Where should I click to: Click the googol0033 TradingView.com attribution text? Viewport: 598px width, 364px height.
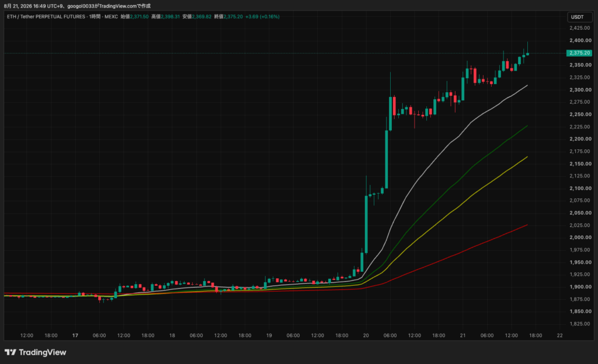click(x=109, y=6)
